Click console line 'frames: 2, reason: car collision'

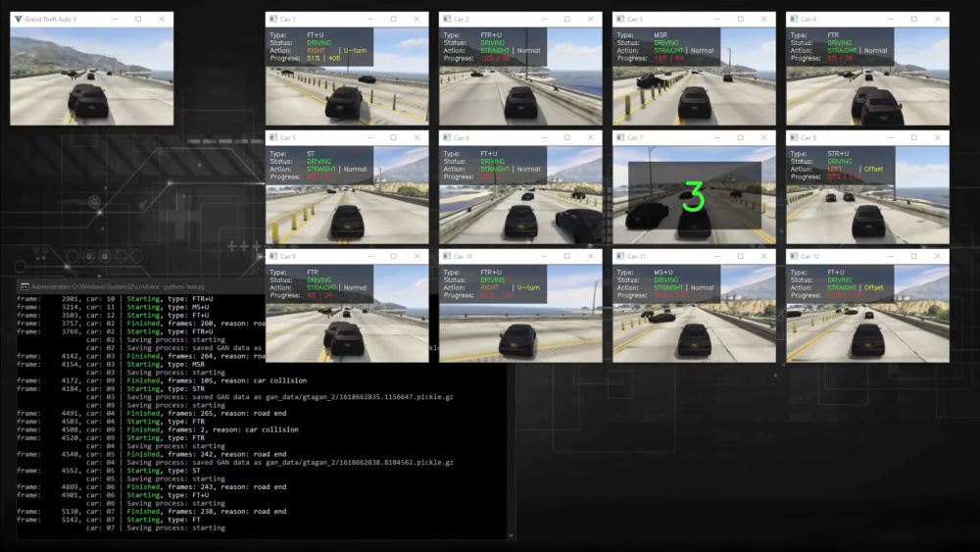(231, 430)
